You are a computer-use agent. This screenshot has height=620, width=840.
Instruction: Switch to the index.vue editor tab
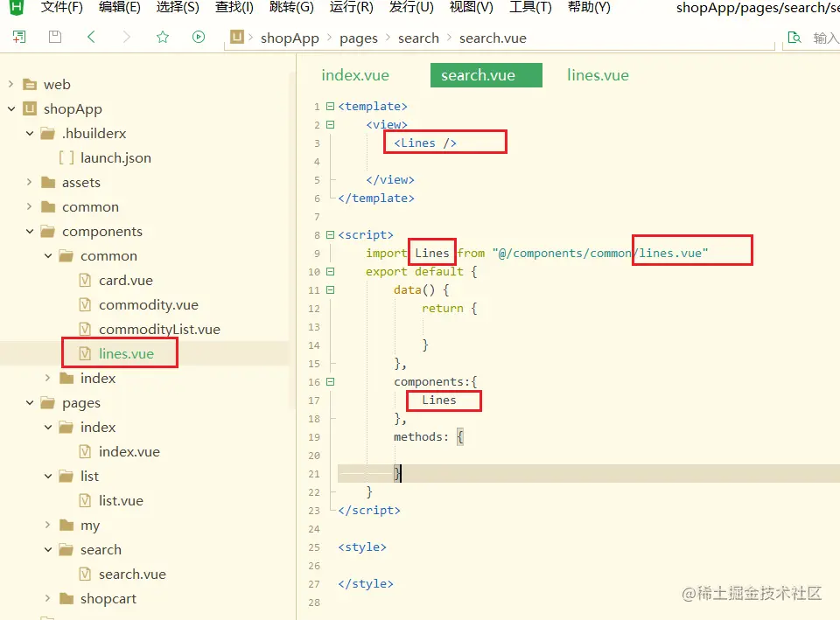click(355, 75)
